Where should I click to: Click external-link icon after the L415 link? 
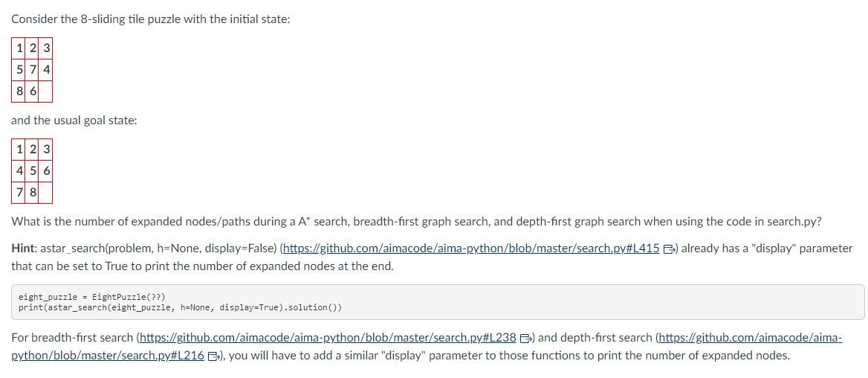coord(668,249)
